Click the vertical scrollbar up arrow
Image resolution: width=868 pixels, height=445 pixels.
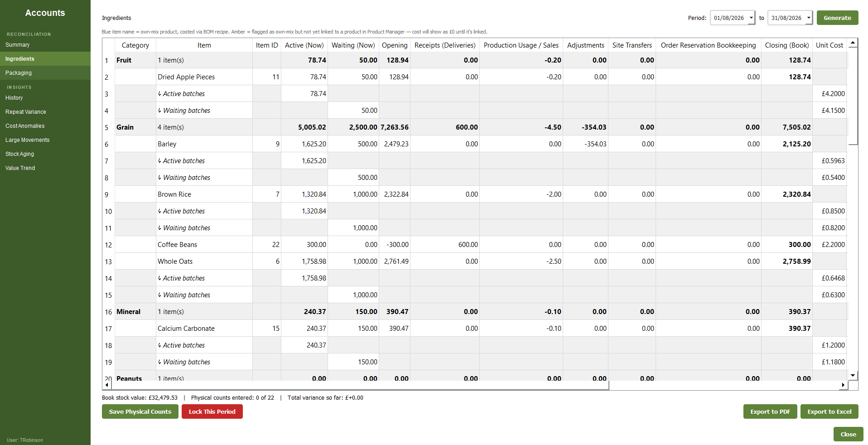(x=853, y=43)
